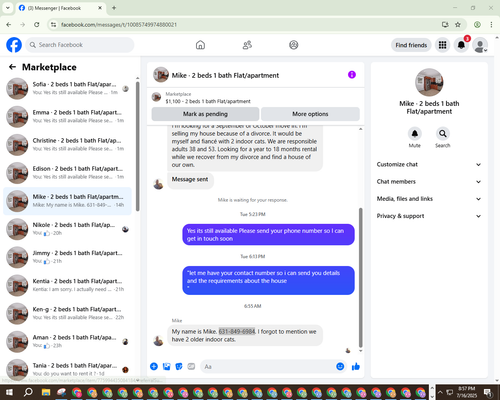Viewport: 500px width, 400px height.
Task: Open Jimmy's apartment conversation
Action: point(68,257)
